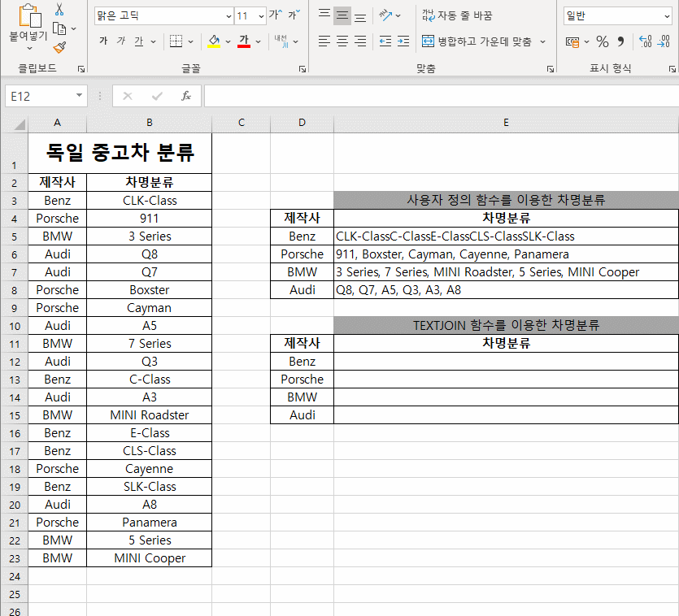Toggle 자동 줄 바꿈 wrap text
The width and height of the screenshot is (679, 616).
[x=457, y=15]
